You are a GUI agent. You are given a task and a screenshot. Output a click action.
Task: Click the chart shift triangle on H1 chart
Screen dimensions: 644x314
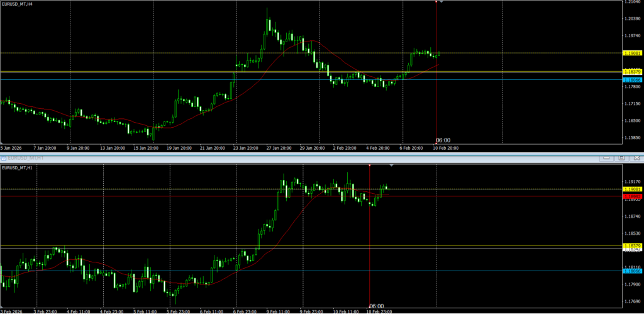pyautogui.click(x=392, y=165)
